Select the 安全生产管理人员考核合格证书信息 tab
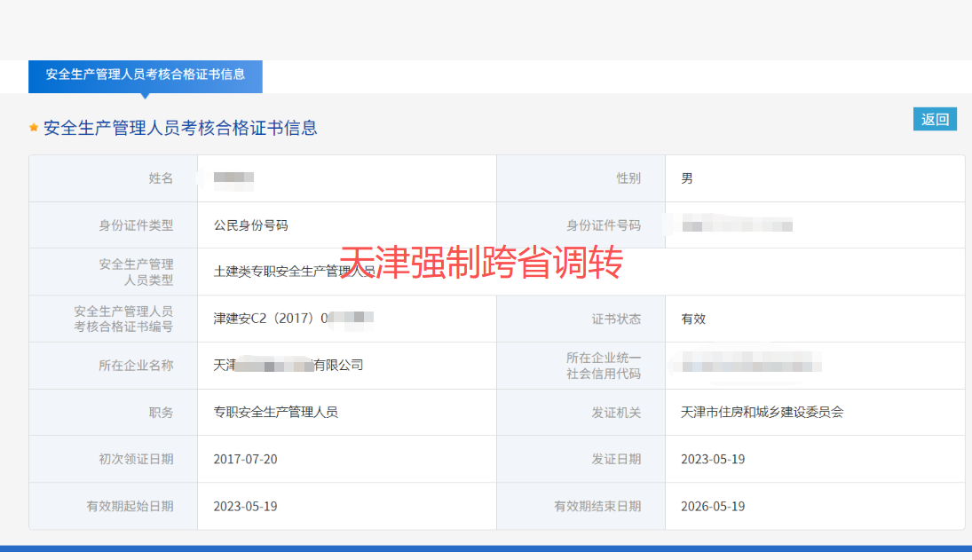972x560 pixels. (x=146, y=77)
